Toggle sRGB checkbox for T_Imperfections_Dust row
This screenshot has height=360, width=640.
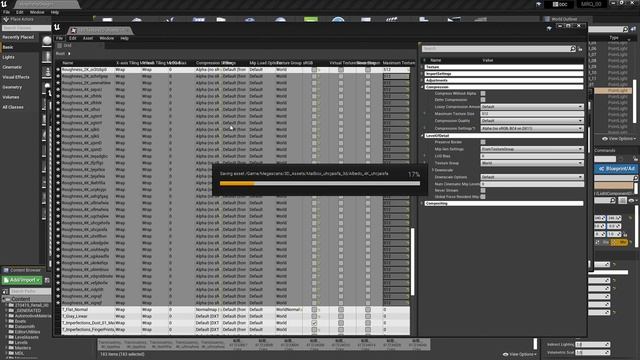(x=314, y=323)
